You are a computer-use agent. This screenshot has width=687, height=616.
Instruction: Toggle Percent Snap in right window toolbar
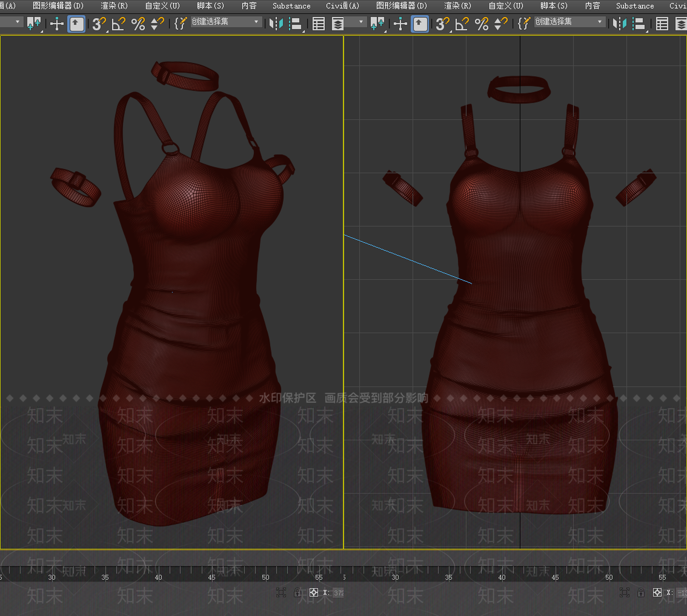pos(481,24)
